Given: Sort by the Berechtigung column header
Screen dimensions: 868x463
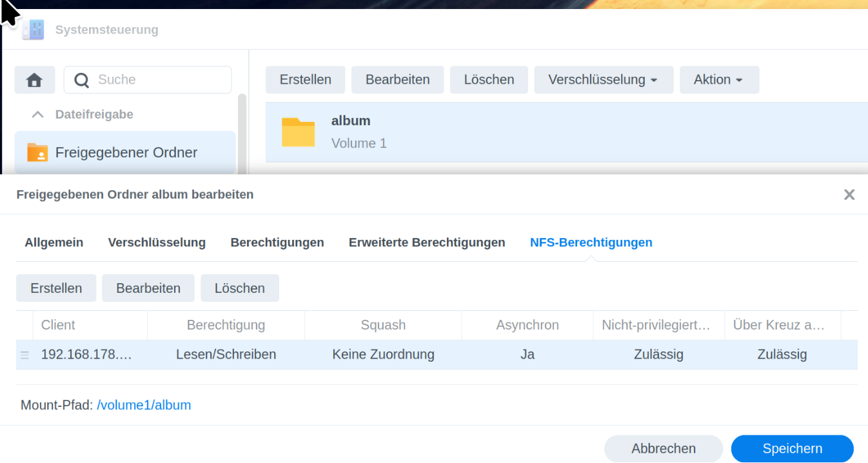Looking at the screenshot, I should coord(226,326).
